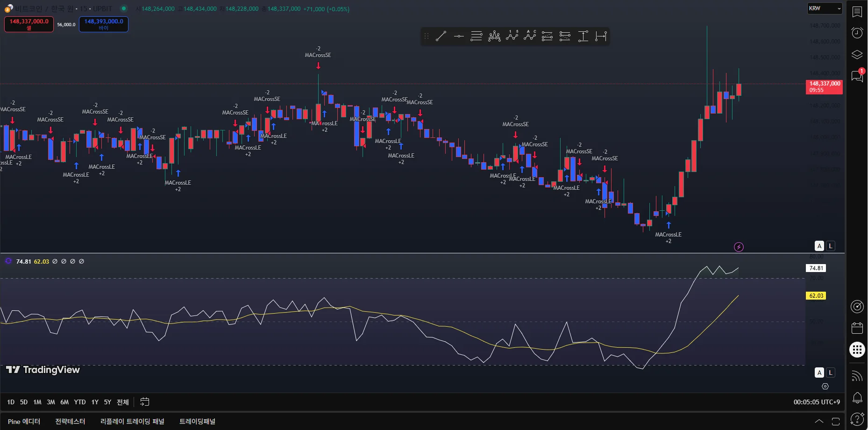Set the range to 5D
868x430 pixels.
24,402
